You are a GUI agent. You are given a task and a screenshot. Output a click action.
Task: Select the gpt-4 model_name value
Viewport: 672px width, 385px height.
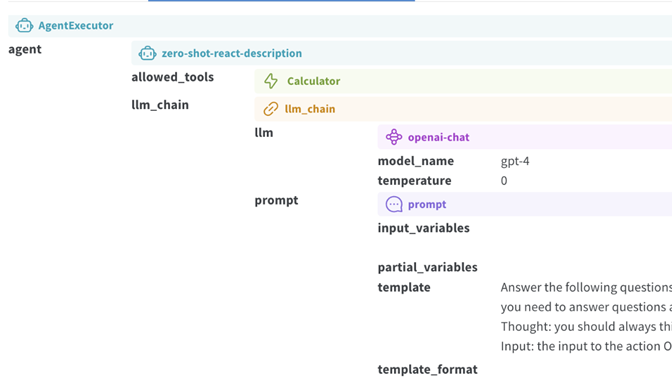515,161
